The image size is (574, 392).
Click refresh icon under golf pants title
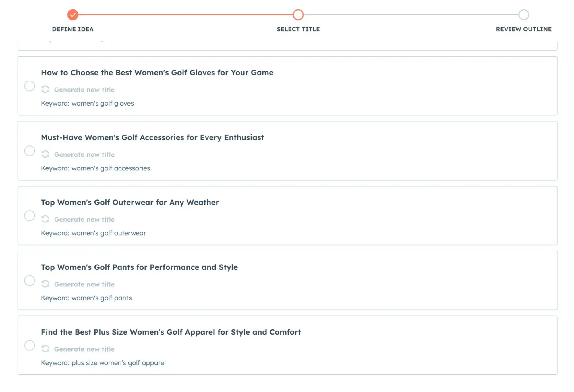(x=45, y=284)
